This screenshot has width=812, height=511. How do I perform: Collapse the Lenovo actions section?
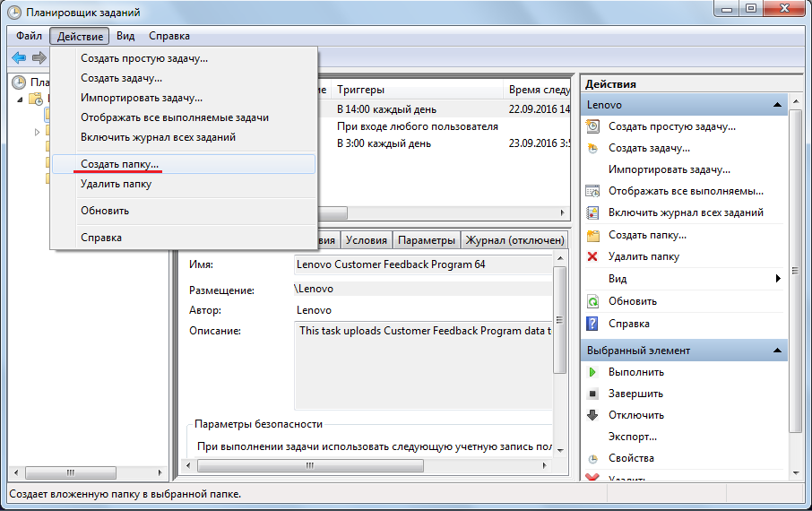coord(777,105)
